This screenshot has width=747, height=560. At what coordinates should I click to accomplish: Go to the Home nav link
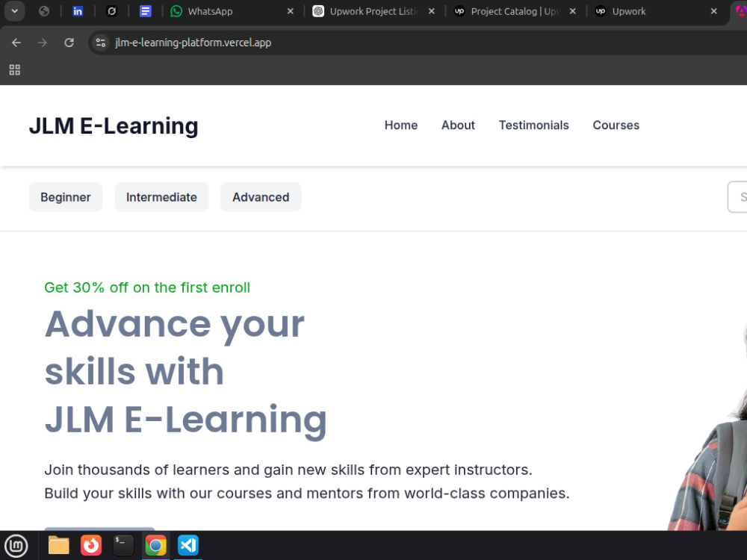401,125
